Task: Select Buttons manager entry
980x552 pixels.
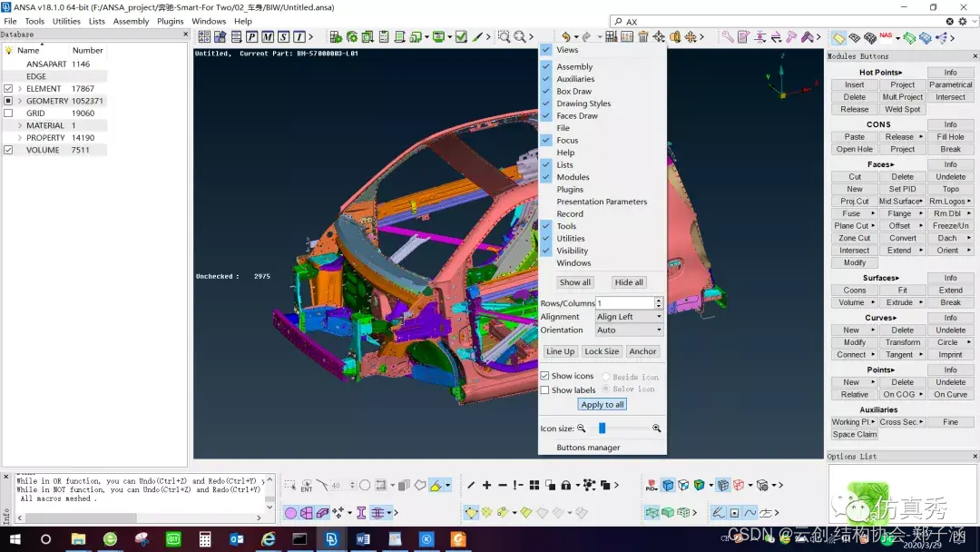Action: pyautogui.click(x=588, y=448)
